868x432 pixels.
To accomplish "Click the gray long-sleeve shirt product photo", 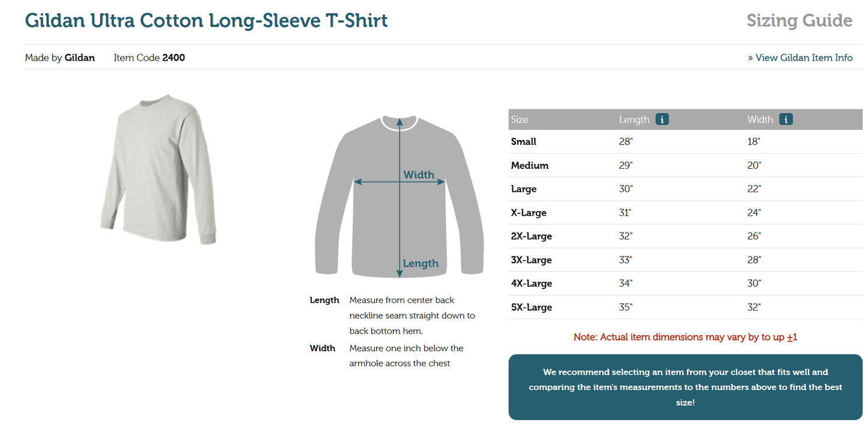I will click(x=159, y=169).
